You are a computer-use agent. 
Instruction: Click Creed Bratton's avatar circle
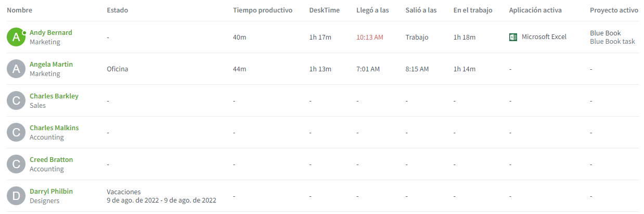pos(16,164)
